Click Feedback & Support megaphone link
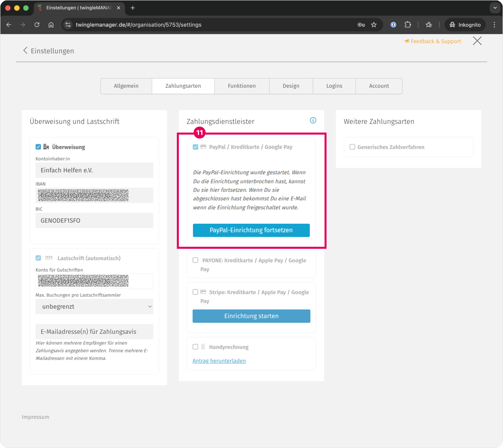This screenshot has width=503, height=448. (x=433, y=41)
